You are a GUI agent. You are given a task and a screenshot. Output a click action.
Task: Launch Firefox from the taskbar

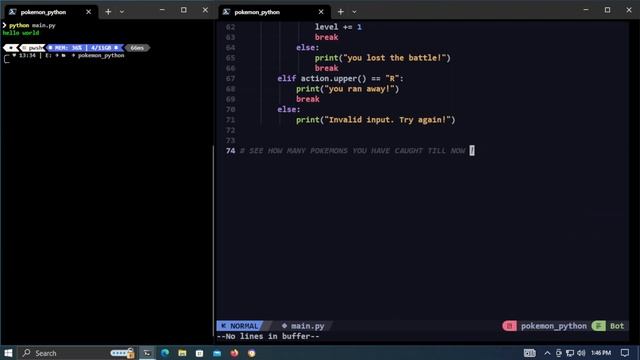coord(234,353)
